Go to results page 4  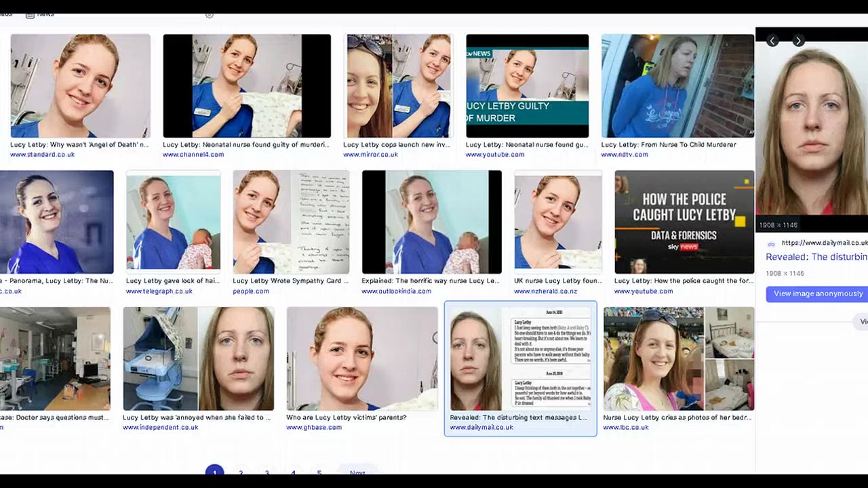(x=293, y=473)
